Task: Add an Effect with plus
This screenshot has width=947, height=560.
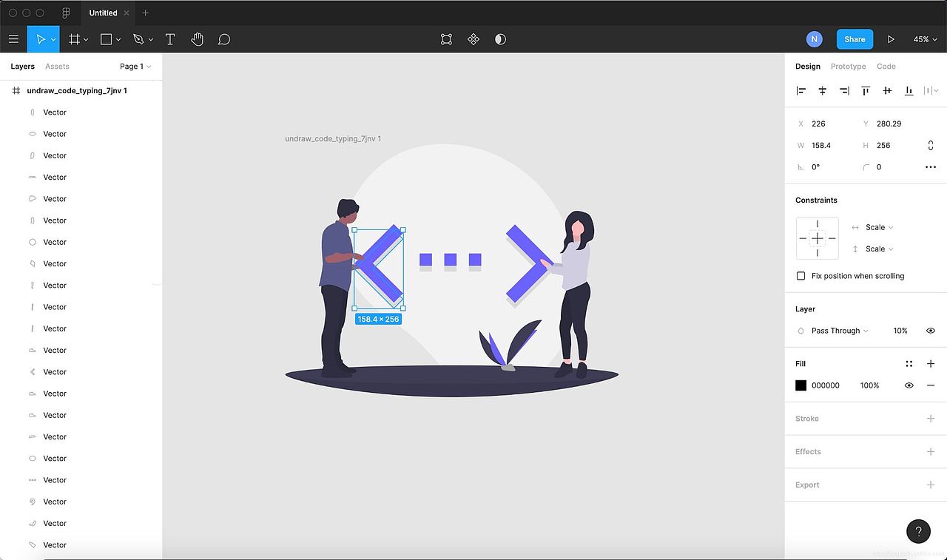Action: tap(931, 451)
